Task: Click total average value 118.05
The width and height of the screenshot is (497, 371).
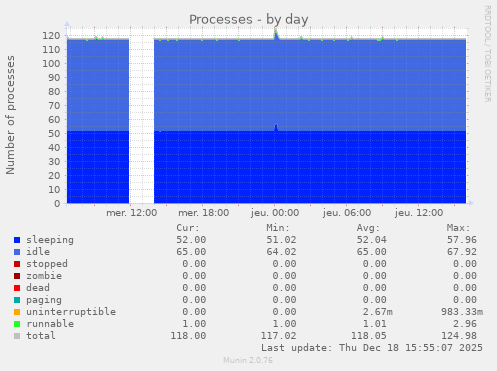Action: pyautogui.click(x=369, y=336)
